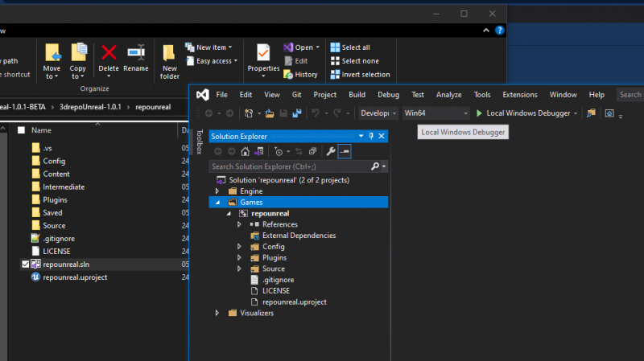
Task: Click the Undo arrow in Visual Studio toolbar
Action: pyautogui.click(x=316, y=113)
